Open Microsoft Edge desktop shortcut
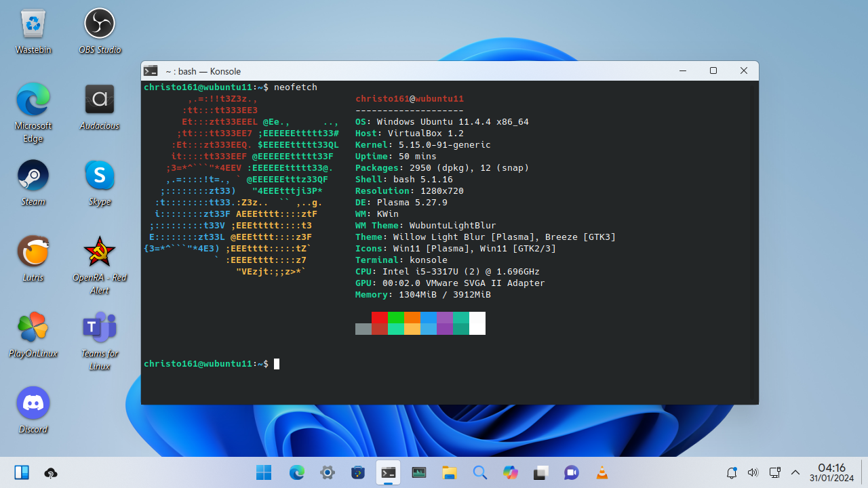Viewport: 868px width, 488px height. [x=33, y=113]
